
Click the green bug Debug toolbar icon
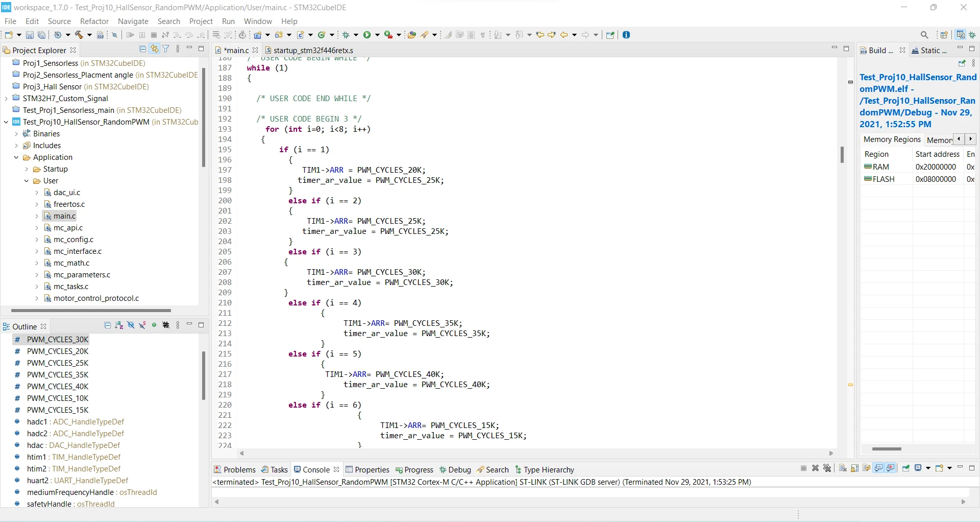(x=346, y=35)
